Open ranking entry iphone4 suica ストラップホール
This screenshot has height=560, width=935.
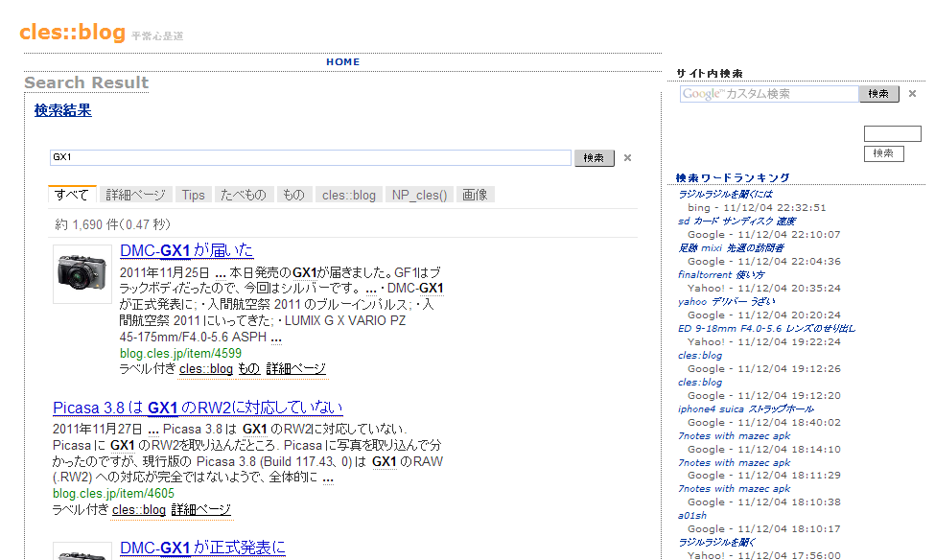746,409
